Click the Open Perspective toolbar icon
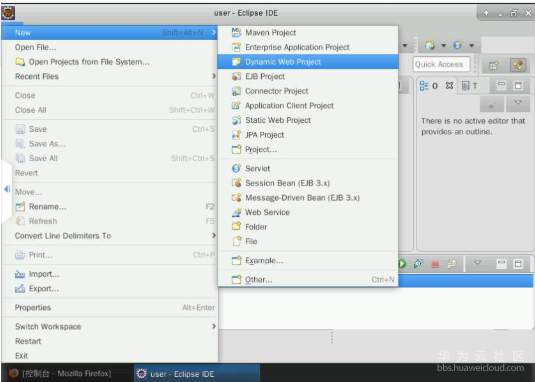Screen dimensions: 535x382 pos(493,65)
